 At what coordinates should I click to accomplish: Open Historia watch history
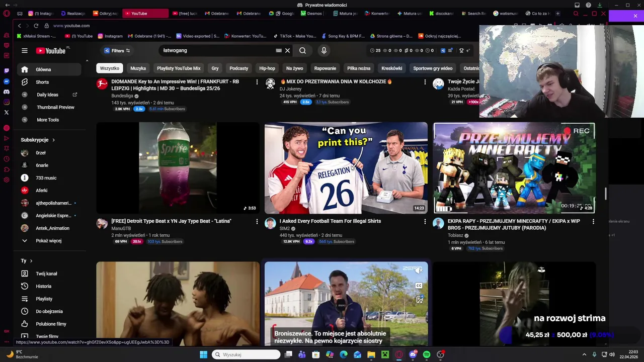tap(43, 286)
